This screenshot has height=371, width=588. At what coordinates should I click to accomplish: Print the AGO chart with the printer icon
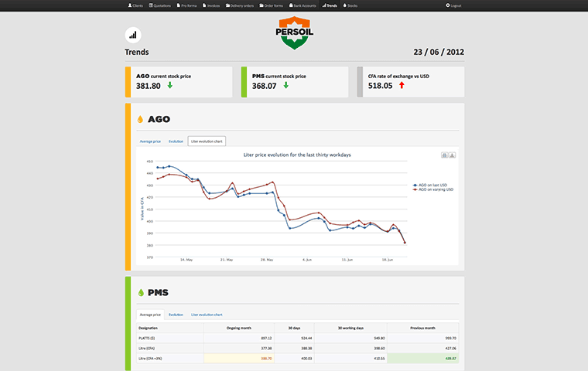444,155
